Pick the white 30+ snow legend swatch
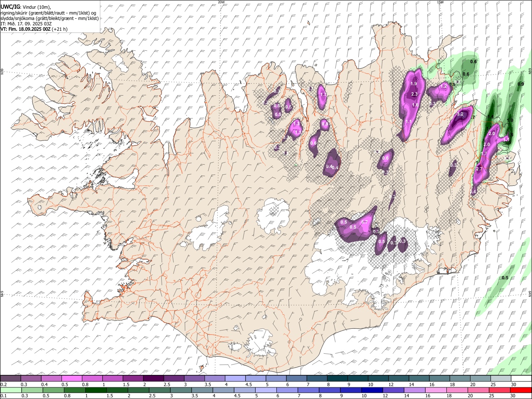Image resolution: width=532 pixels, height=399 pixels. click(521, 379)
